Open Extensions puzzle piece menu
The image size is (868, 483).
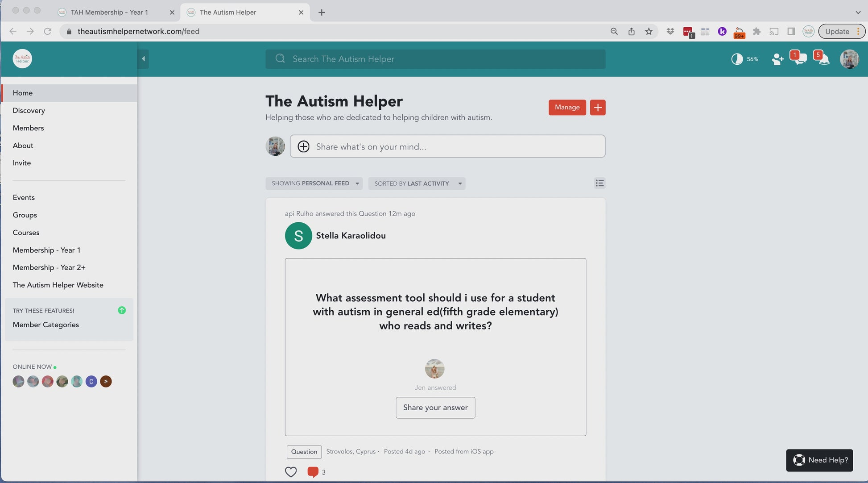coord(757,31)
